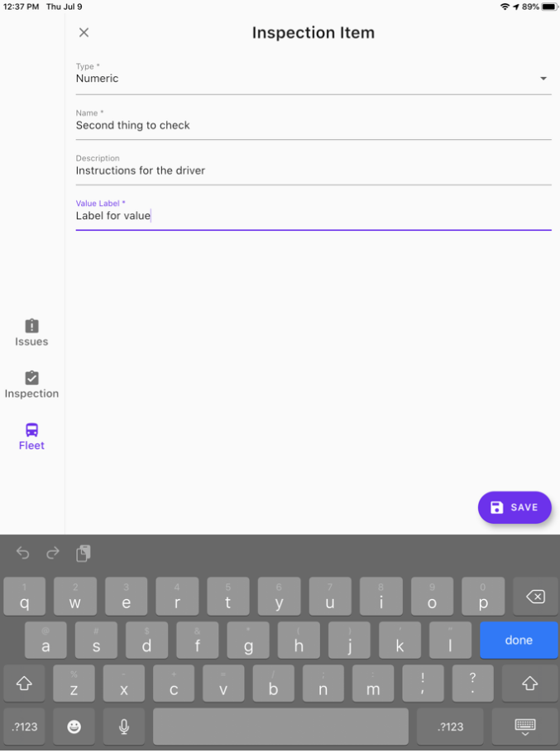The image size is (560, 753).
Task: Tap the clipboard paste icon
Action: [84, 554]
